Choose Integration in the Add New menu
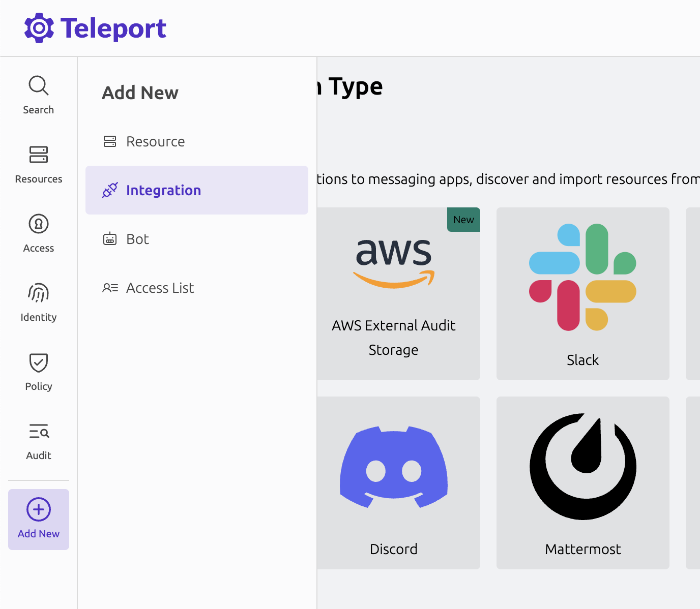 [x=163, y=190]
